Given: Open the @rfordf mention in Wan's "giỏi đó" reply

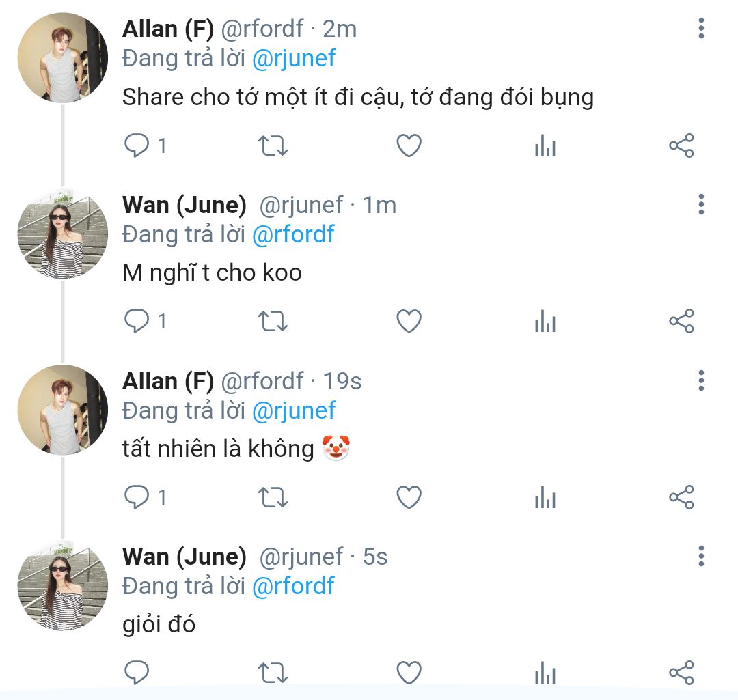Looking at the screenshot, I should 293,587.
